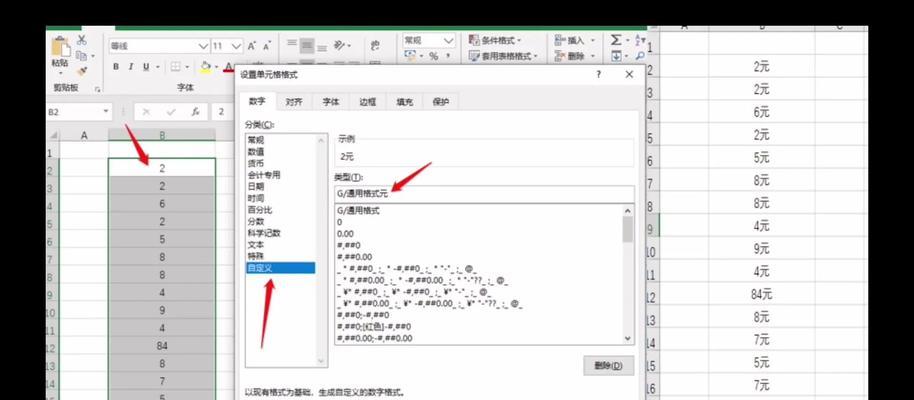Click the accounting number format icon
Screen dimensions: 914x400
[x=412, y=56]
